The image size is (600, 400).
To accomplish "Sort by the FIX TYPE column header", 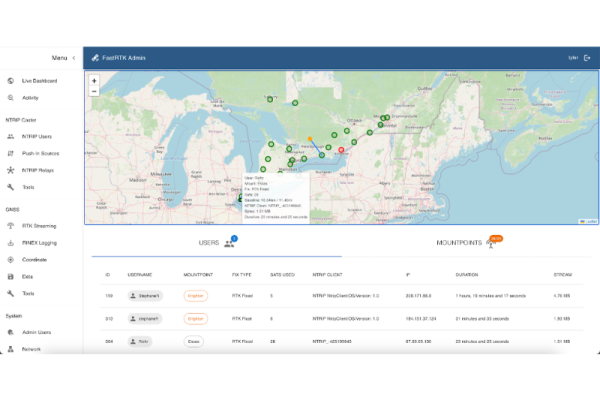I will coord(241,275).
